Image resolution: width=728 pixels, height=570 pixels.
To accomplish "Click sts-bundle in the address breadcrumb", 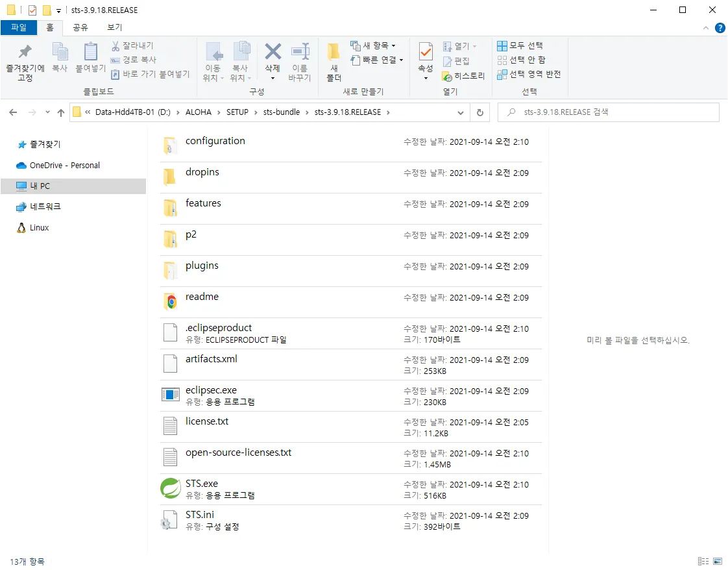I will tap(282, 112).
